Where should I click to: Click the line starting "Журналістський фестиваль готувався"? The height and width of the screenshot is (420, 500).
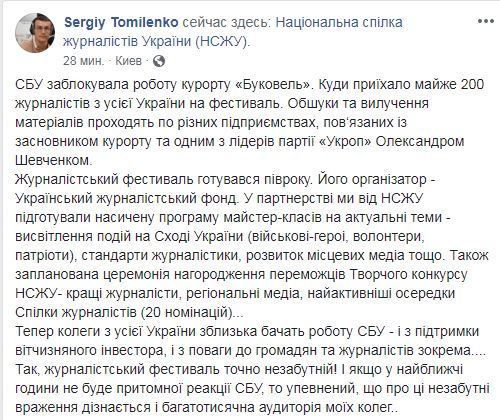tap(225, 179)
